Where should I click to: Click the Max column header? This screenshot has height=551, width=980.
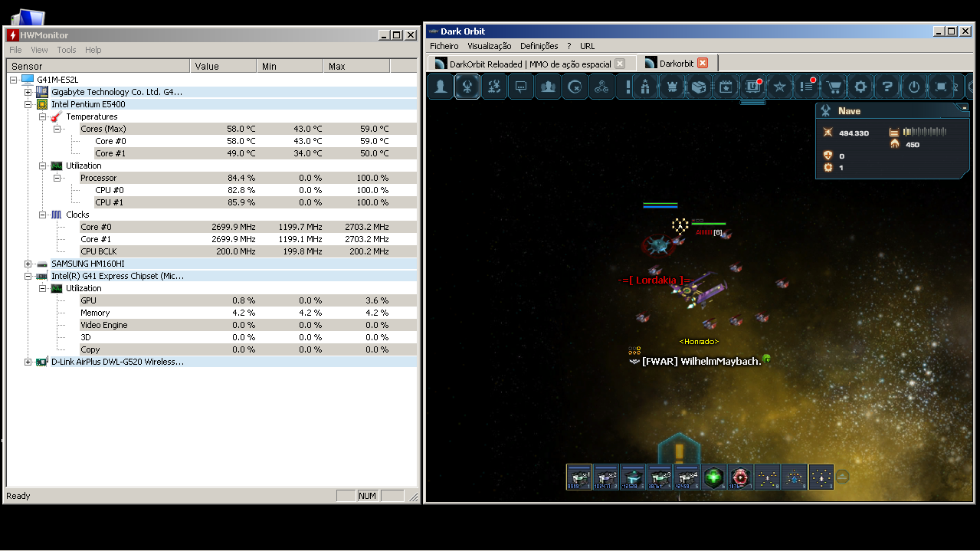[x=356, y=67]
